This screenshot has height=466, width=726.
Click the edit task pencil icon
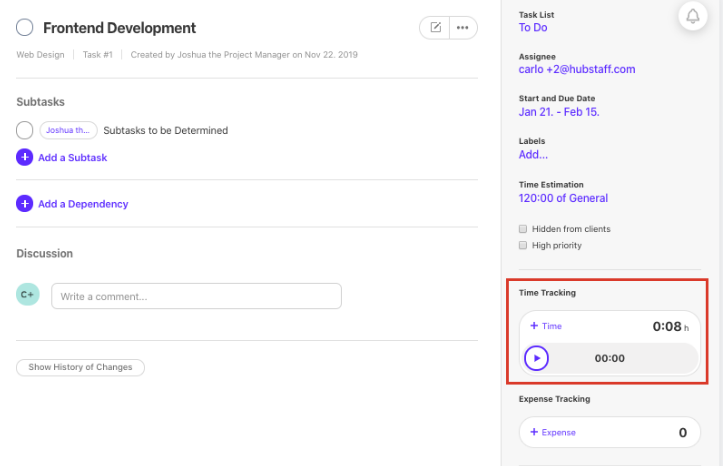[x=435, y=28]
